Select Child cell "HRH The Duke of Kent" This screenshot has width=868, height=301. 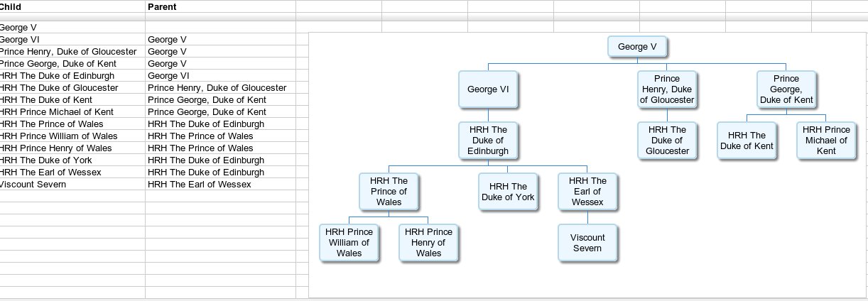click(72, 99)
